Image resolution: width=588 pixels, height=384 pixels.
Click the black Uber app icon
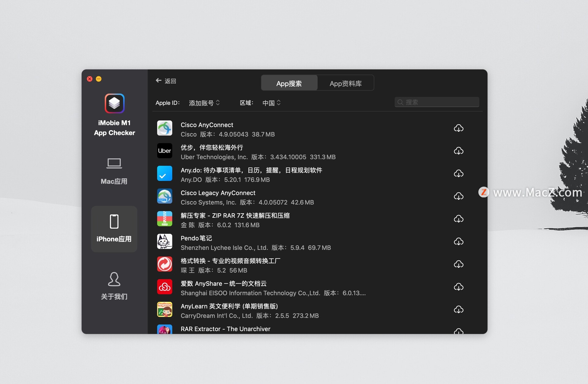coord(165,151)
